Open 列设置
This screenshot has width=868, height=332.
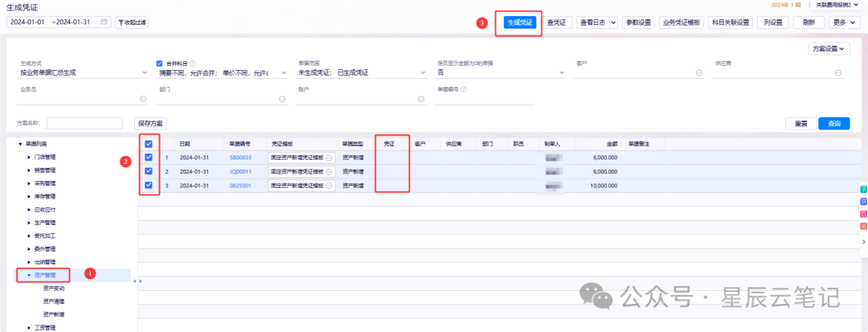(x=773, y=23)
